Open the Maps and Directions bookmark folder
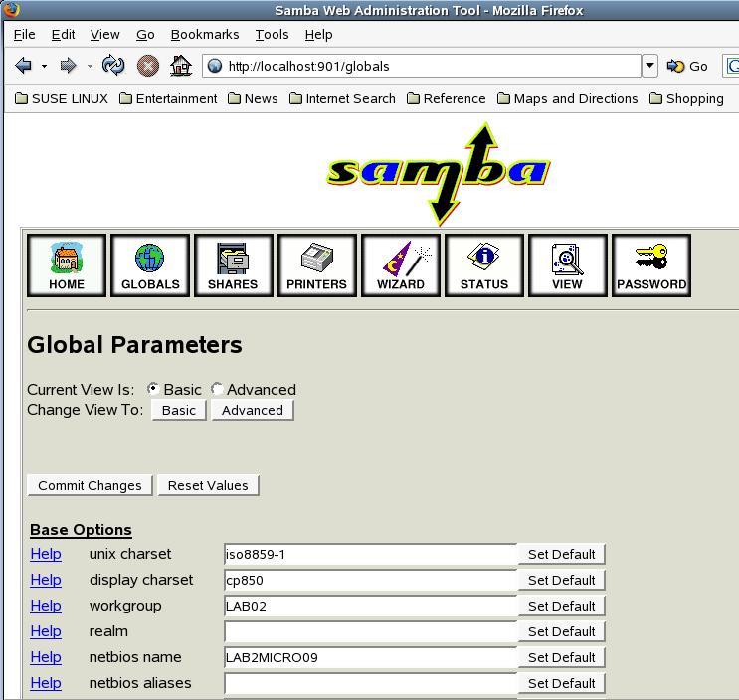This screenshot has height=700, width=739. tap(568, 98)
